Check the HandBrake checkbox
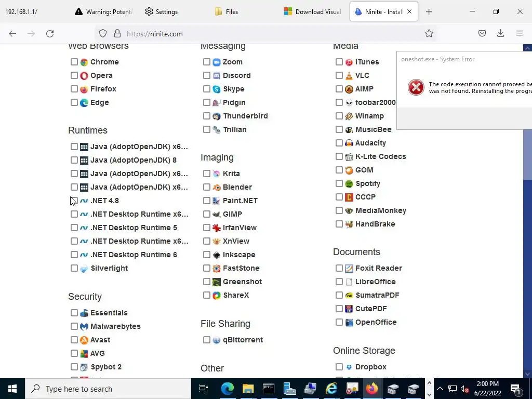The image size is (532, 399). pos(339,224)
